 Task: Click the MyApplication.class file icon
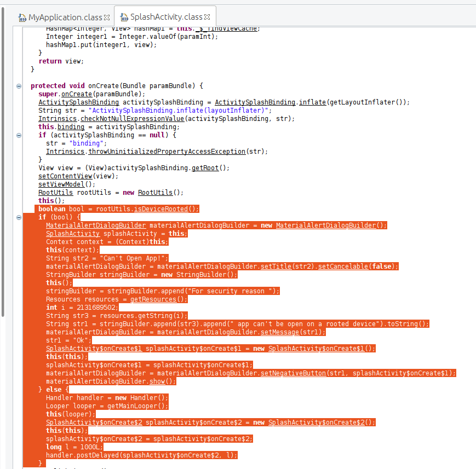(x=22, y=17)
